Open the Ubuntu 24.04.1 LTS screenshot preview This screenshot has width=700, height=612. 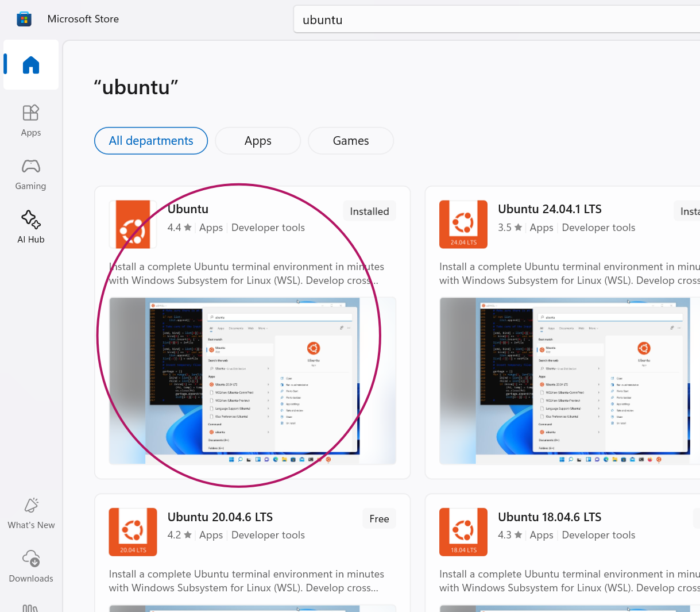coord(570,380)
